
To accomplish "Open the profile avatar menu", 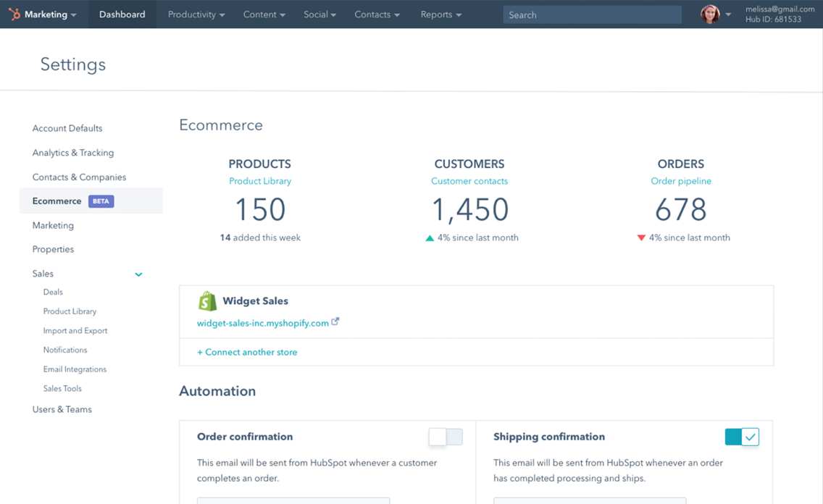I will [x=711, y=14].
